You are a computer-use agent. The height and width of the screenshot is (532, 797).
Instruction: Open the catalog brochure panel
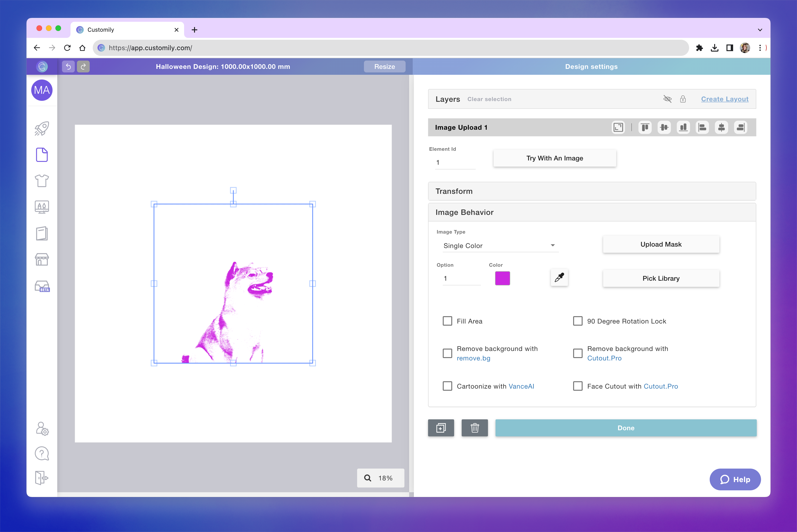coord(42,233)
